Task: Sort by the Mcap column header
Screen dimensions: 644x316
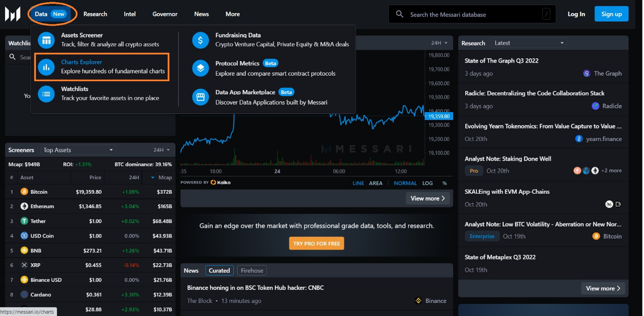Action: click(161, 177)
